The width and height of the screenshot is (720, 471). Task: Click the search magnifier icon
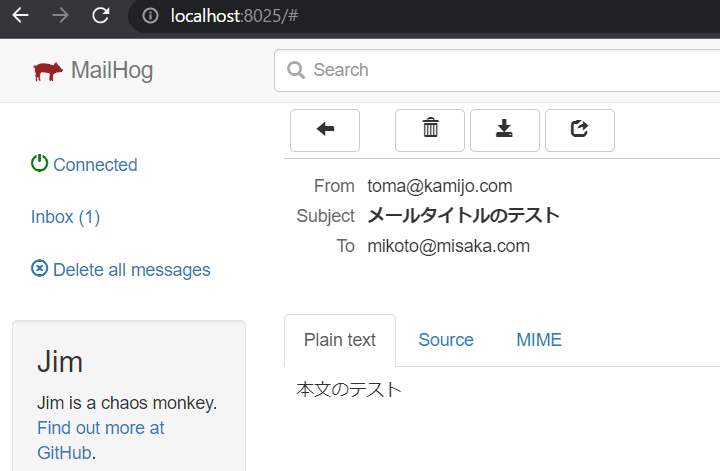[296, 70]
